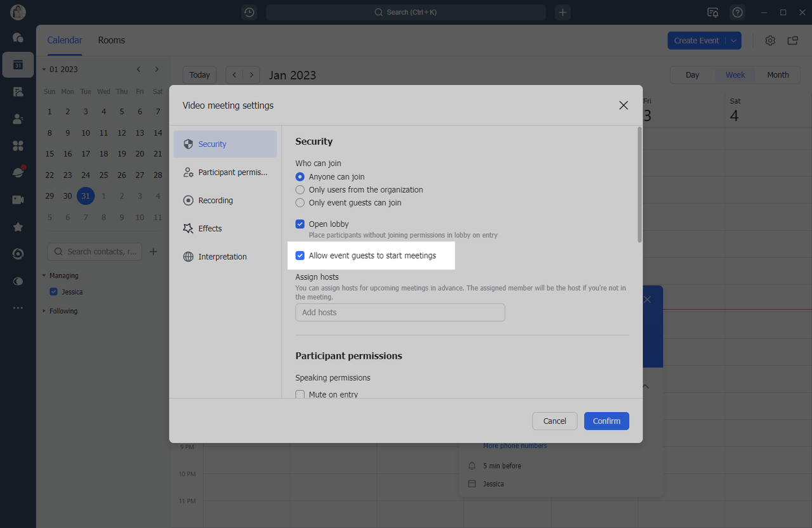Click the Cancel button
This screenshot has height=528, width=812.
click(554, 421)
